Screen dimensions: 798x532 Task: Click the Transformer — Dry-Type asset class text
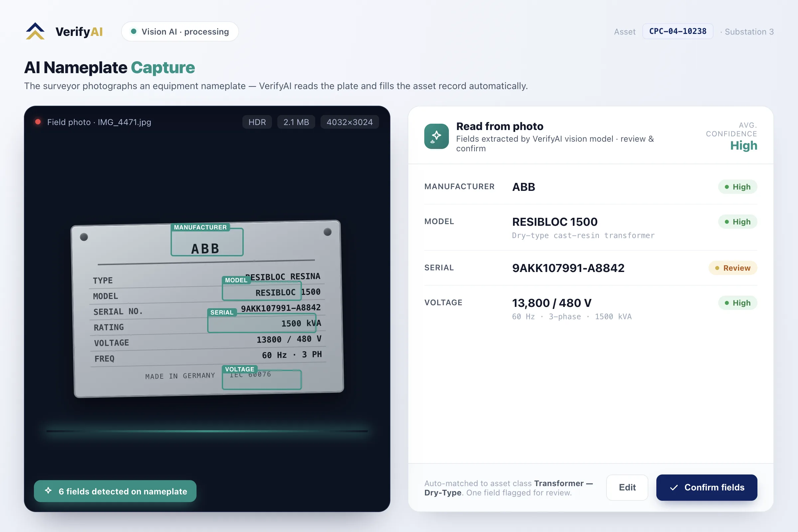pos(509,487)
